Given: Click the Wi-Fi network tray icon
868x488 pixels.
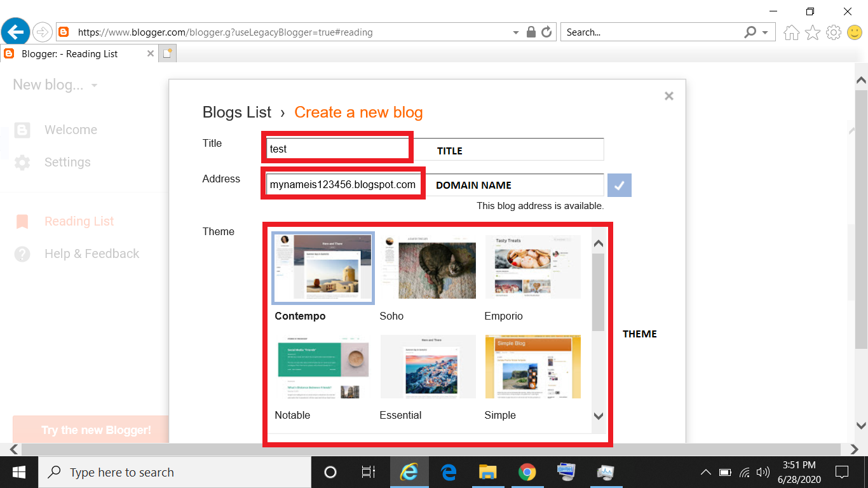Looking at the screenshot, I should [744, 472].
